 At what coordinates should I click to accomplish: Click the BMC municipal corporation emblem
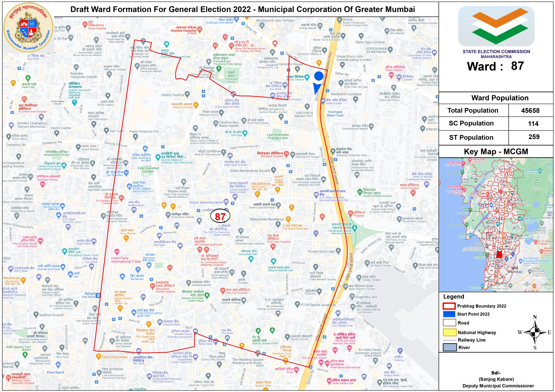tap(28, 27)
